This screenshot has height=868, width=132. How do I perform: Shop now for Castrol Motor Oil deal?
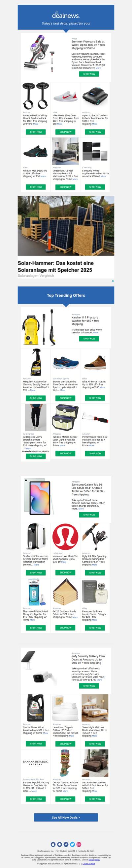pyautogui.click(x=36, y=744)
